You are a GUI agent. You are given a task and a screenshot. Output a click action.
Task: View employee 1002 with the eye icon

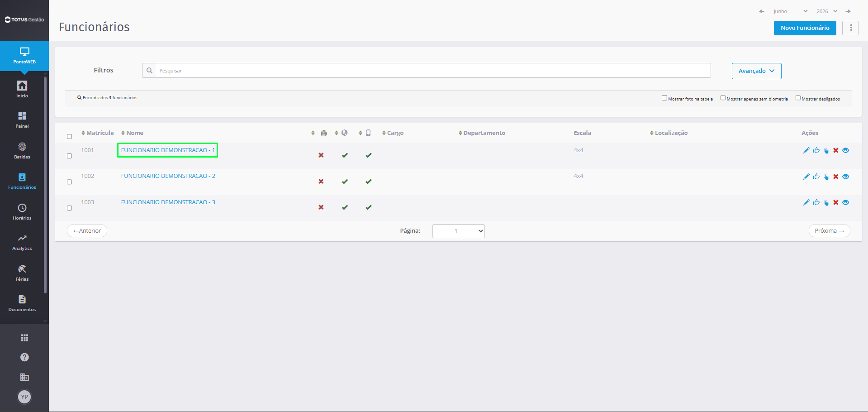pos(846,177)
